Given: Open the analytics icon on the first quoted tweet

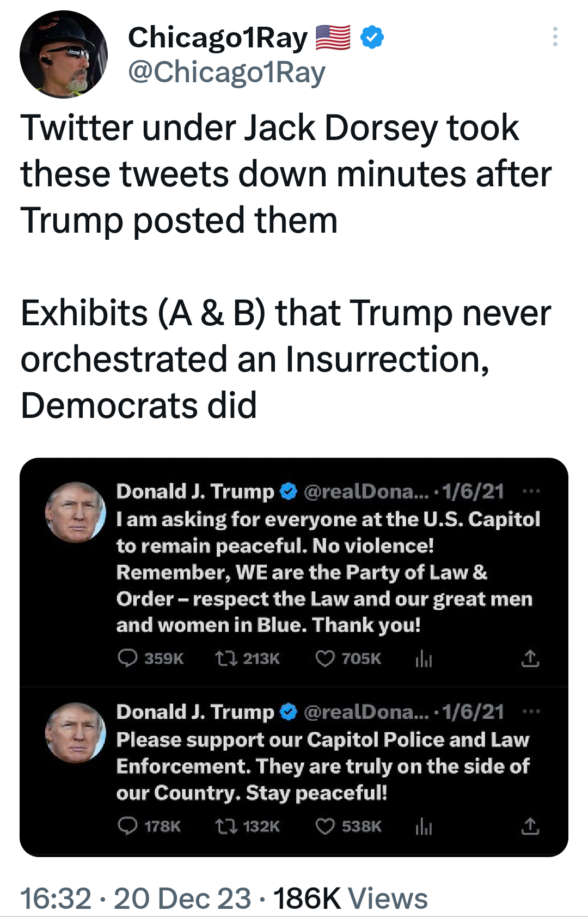Looking at the screenshot, I should [x=424, y=659].
